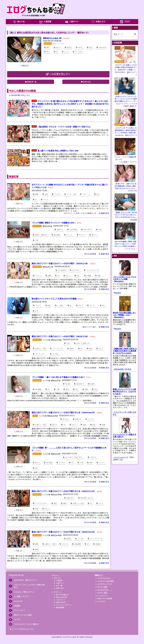Toggle お気に入り on the 2025/10/23 article
144x644 pixels.
[18, 431]
